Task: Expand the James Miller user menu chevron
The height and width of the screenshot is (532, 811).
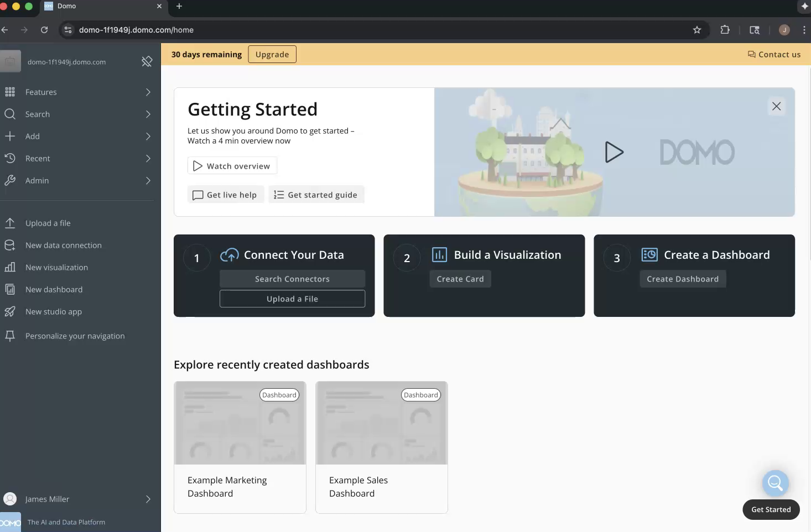Action: coord(148,499)
